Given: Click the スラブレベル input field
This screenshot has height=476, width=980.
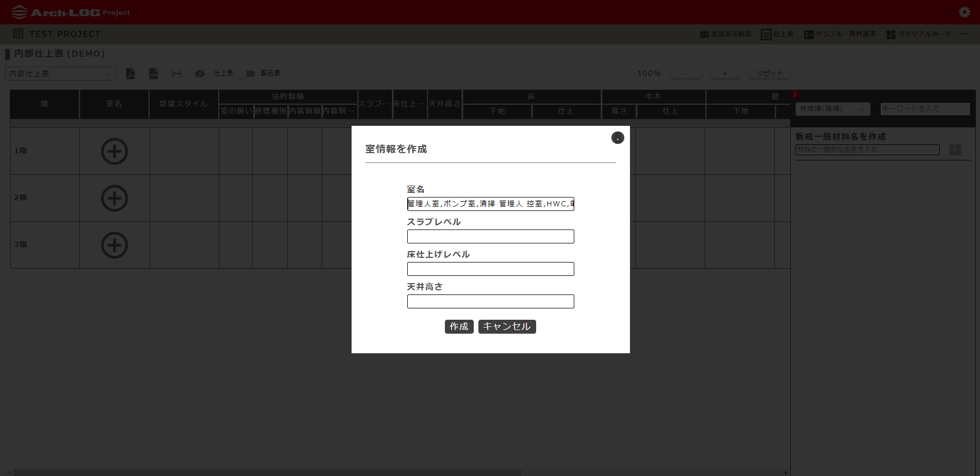Looking at the screenshot, I should pos(491,236).
